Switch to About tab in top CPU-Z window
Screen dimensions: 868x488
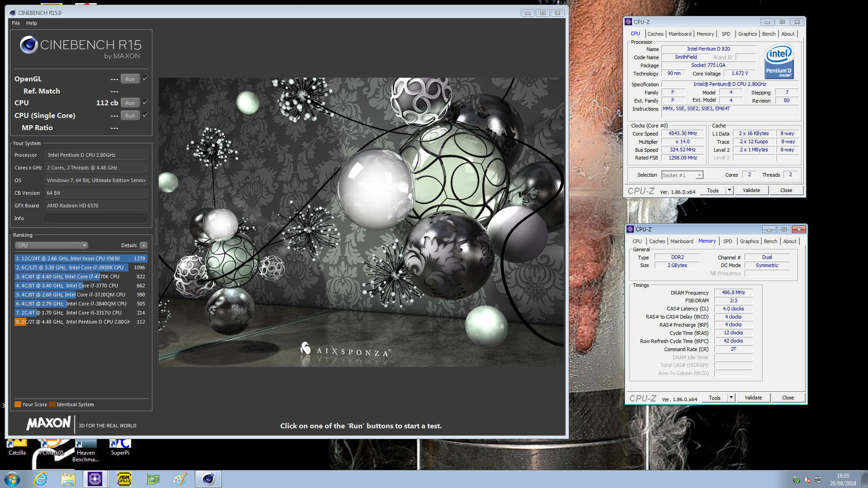[x=788, y=34]
